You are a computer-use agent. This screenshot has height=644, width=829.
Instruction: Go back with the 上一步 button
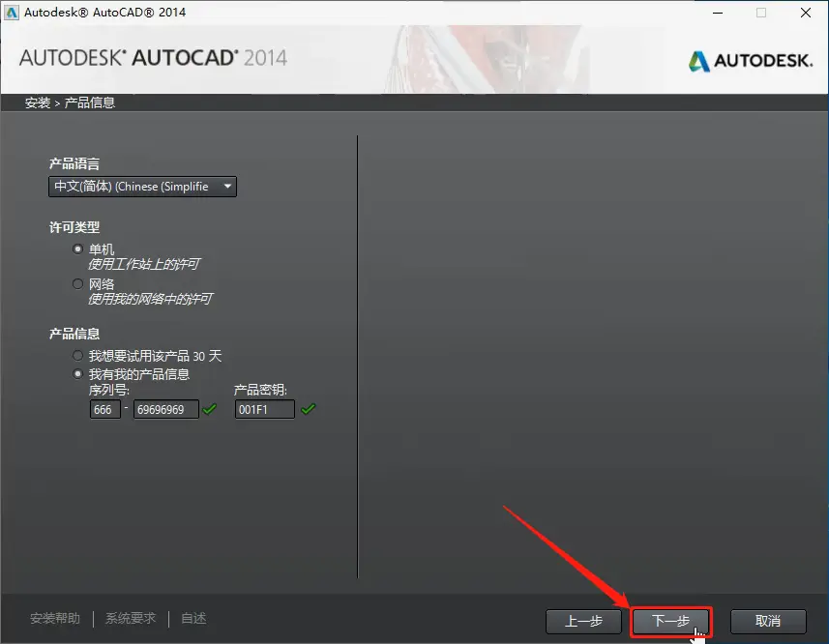tap(583, 621)
